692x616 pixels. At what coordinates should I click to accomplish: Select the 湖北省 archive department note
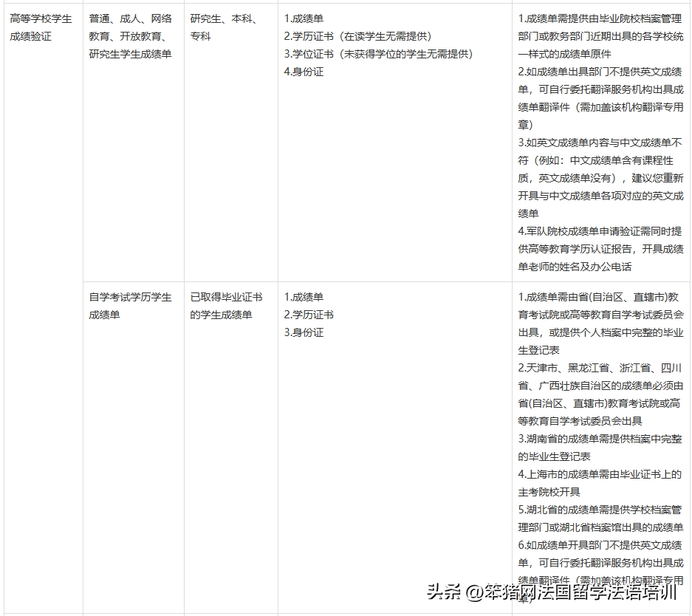600,519
